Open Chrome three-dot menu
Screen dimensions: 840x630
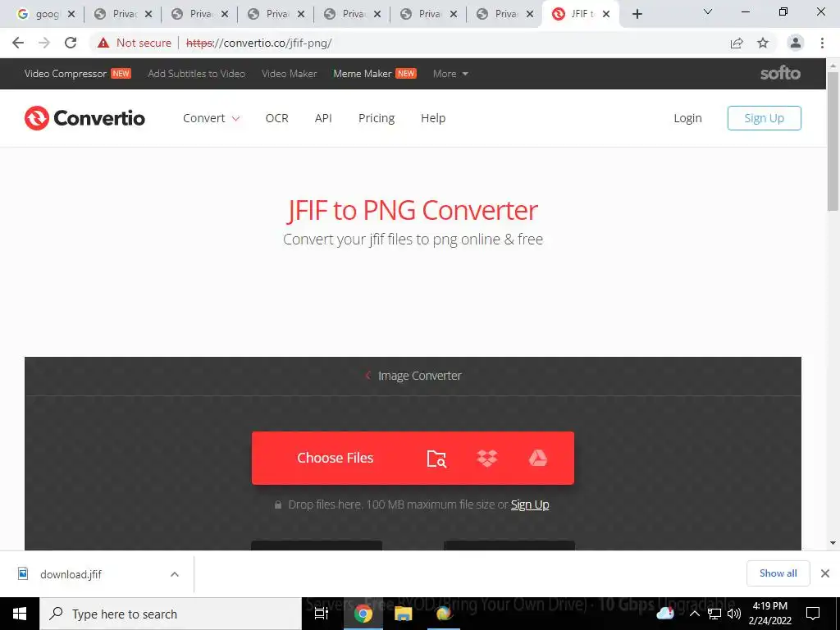(822, 43)
